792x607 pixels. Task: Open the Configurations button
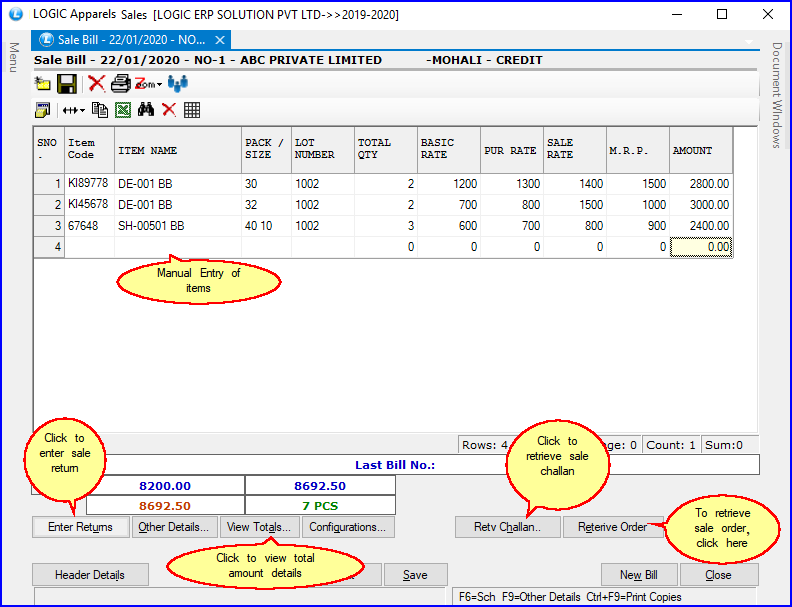tap(348, 527)
